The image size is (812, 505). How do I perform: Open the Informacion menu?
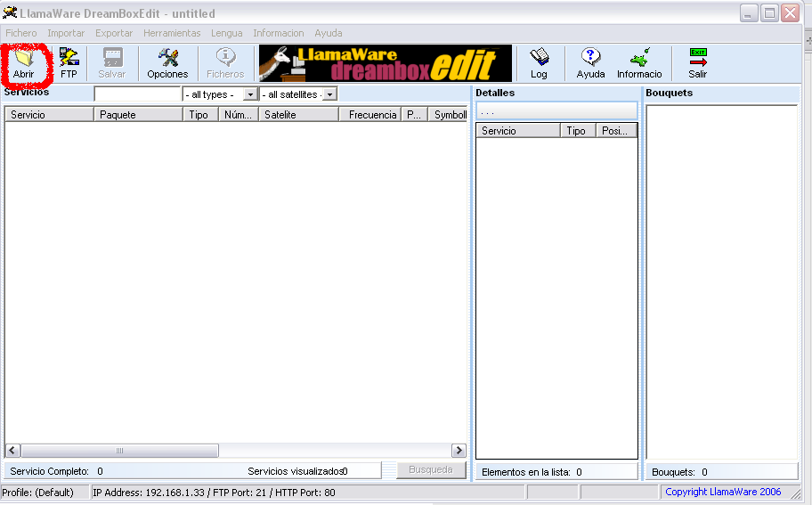[279, 33]
